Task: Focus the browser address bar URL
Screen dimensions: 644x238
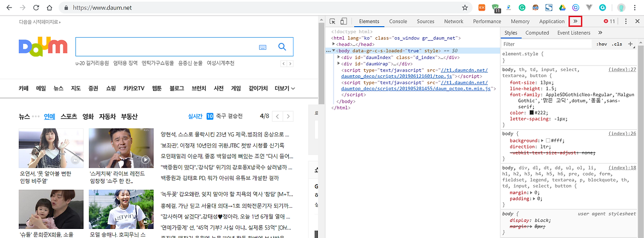Action: [103, 8]
